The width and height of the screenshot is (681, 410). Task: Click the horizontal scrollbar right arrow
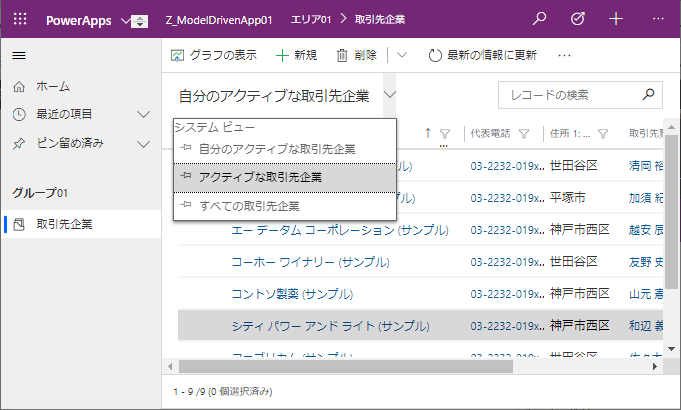coord(655,367)
